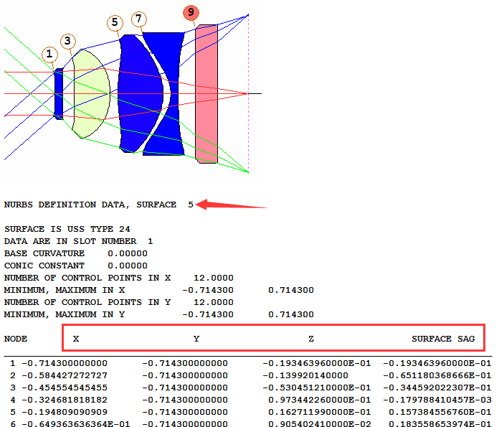Screen dimensions: 504x427
Task: Click 'NUMBER OF CONTROL POINTS IN X' value 12.0000
Action: tap(214, 278)
